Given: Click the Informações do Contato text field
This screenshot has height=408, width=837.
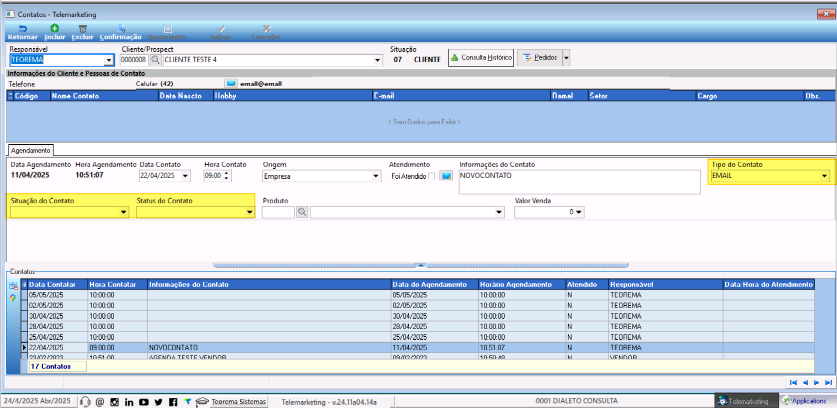Looking at the screenshot, I should 579,182.
